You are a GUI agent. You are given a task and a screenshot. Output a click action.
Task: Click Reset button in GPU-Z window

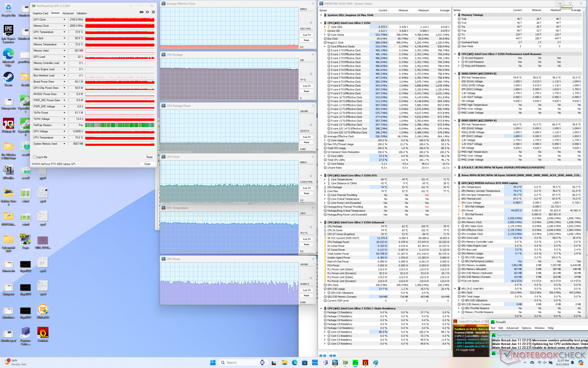point(149,157)
